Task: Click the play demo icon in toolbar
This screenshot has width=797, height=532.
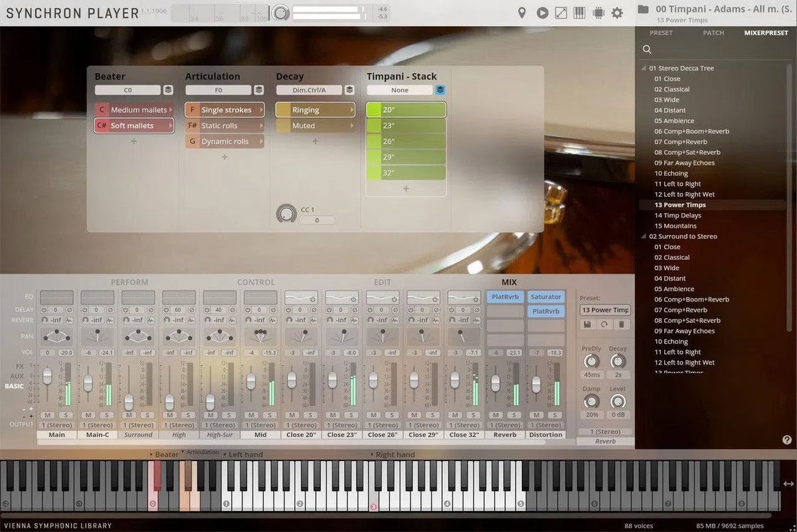Action: [x=541, y=13]
